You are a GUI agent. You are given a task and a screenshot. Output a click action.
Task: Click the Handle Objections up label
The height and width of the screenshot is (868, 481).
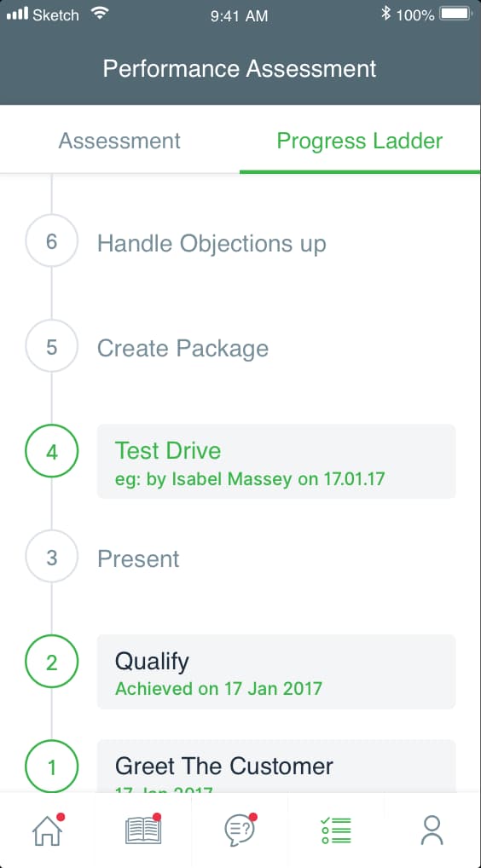tap(212, 244)
